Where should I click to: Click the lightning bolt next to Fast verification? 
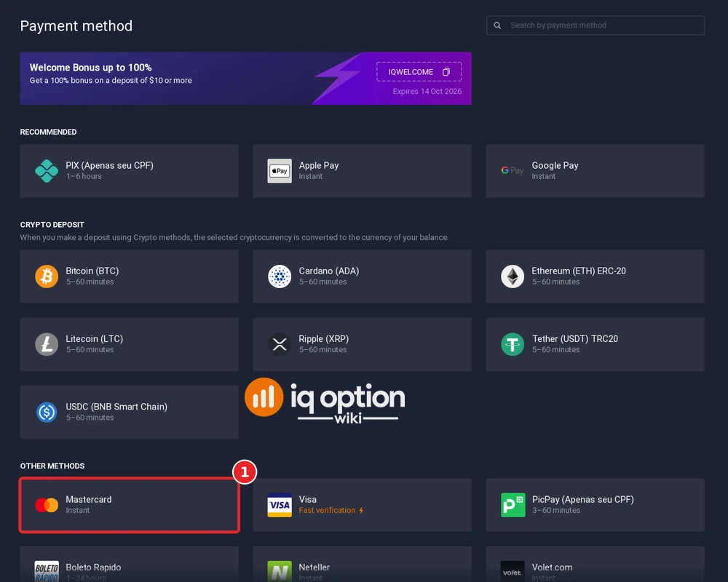361,510
